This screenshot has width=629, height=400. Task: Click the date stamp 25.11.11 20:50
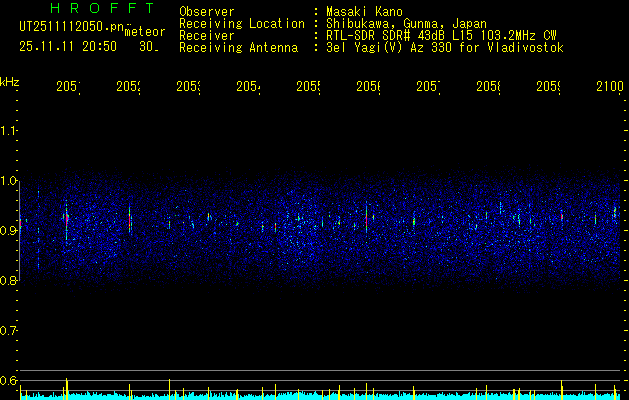(68, 47)
